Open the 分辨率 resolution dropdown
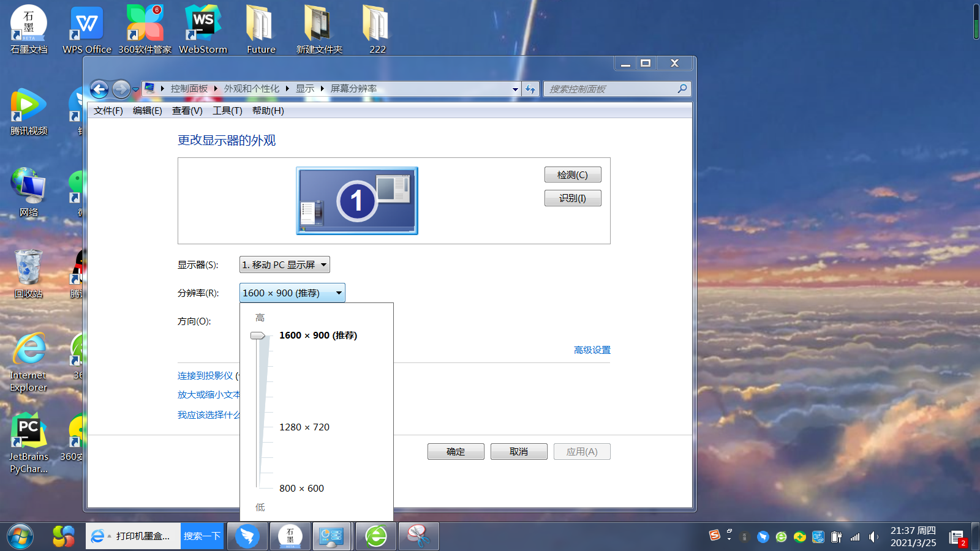This screenshot has height=551, width=980. coord(292,293)
